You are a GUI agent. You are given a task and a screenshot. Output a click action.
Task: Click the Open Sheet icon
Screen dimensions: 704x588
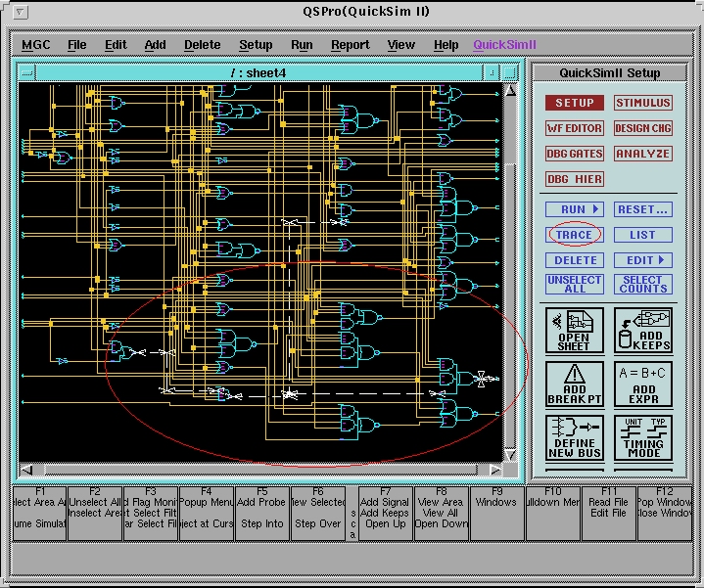point(574,330)
